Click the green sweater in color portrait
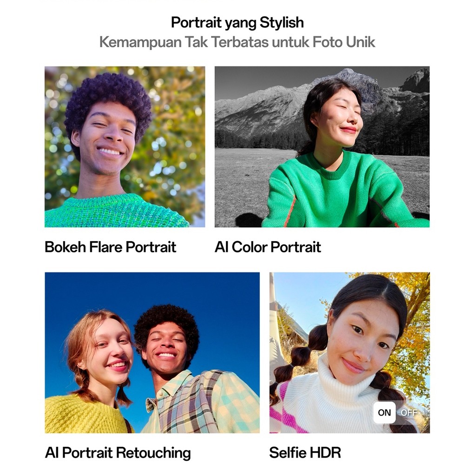476x476 pixels. pyautogui.click(x=343, y=191)
